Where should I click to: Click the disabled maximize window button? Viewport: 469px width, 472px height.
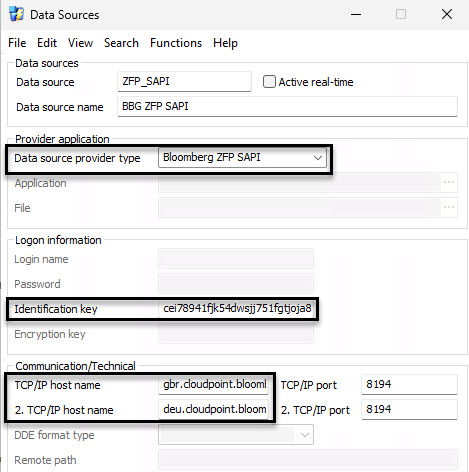[x=401, y=14]
